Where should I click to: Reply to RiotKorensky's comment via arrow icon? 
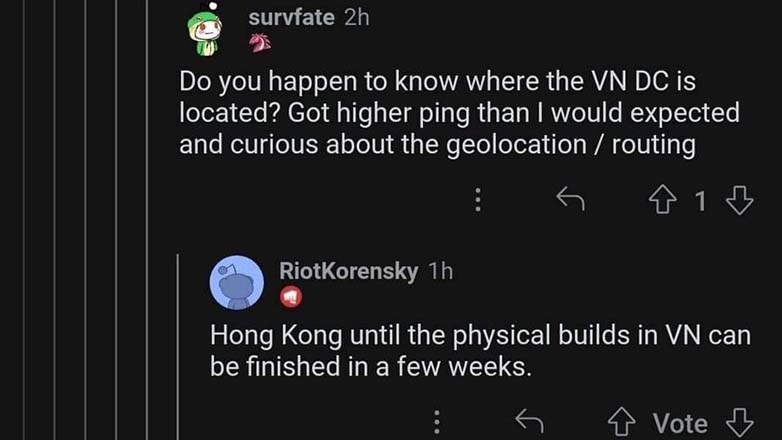point(529,420)
